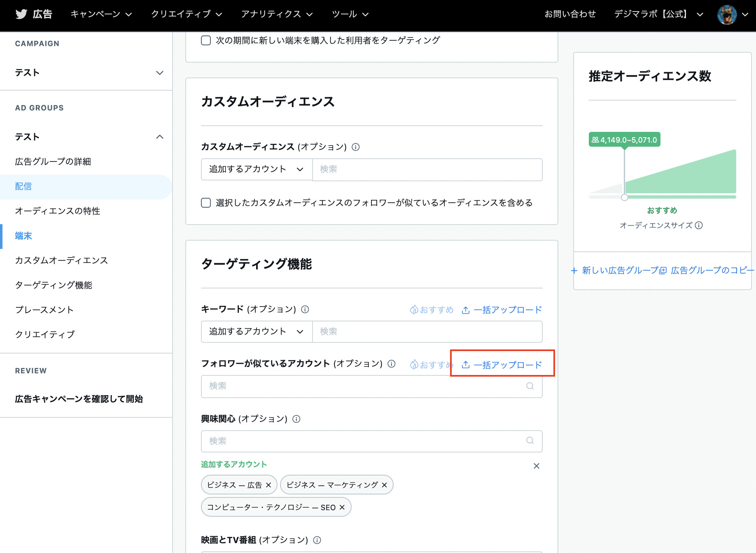
Task: Open the profile avatar menu
Action: (727, 14)
